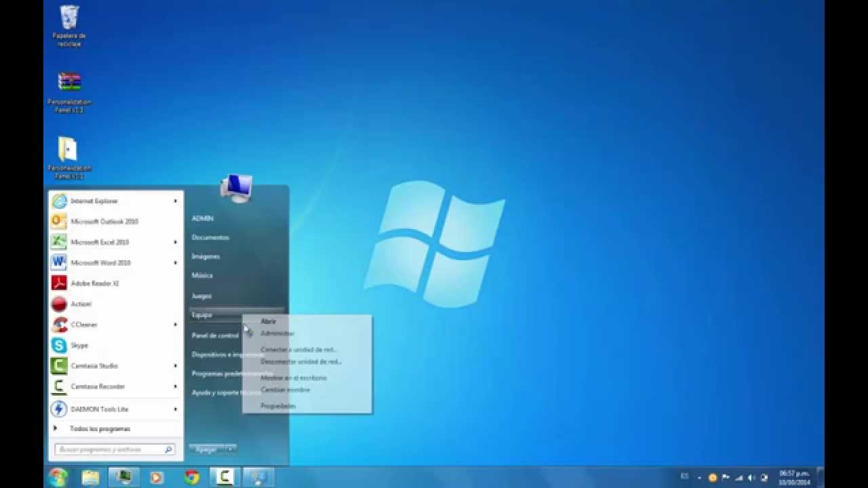The height and width of the screenshot is (488, 868).
Task: Expand Internet Explorer jump list arrow
Action: [176, 201]
